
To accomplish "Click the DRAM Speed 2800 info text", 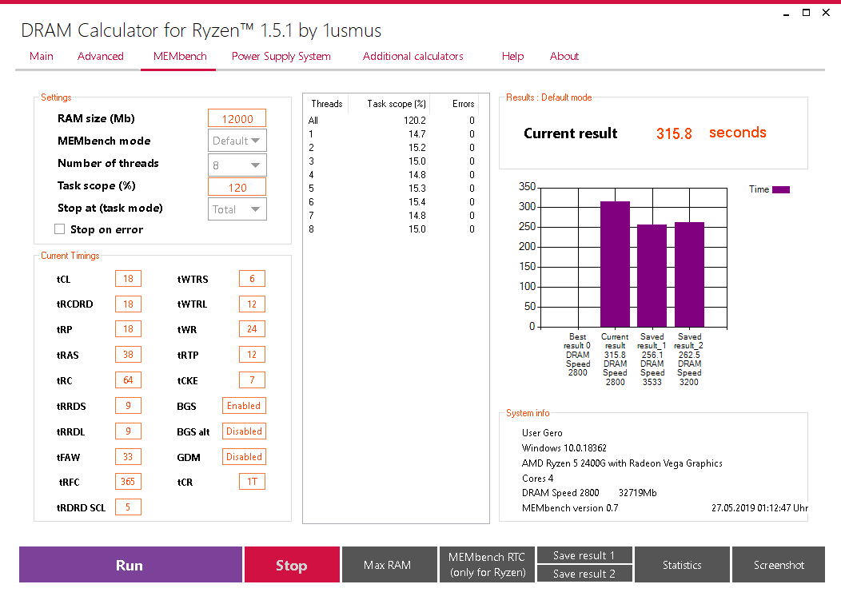I will click(x=560, y=493).
